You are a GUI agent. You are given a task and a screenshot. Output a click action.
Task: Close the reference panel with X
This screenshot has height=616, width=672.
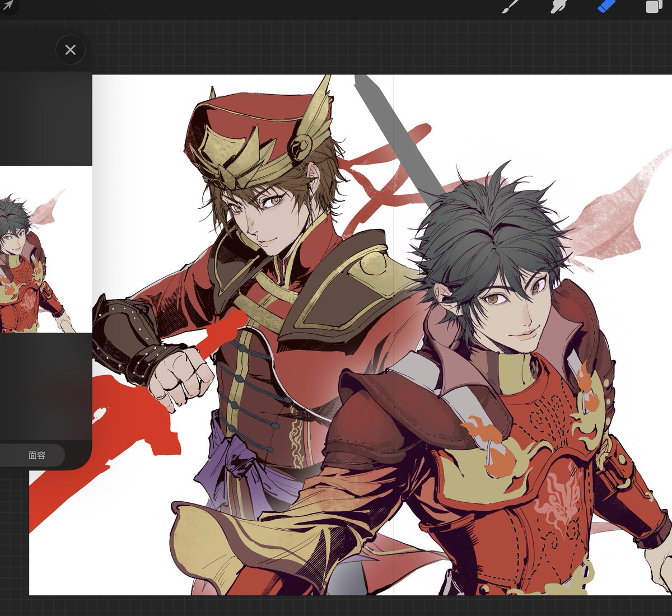point(71,50)
